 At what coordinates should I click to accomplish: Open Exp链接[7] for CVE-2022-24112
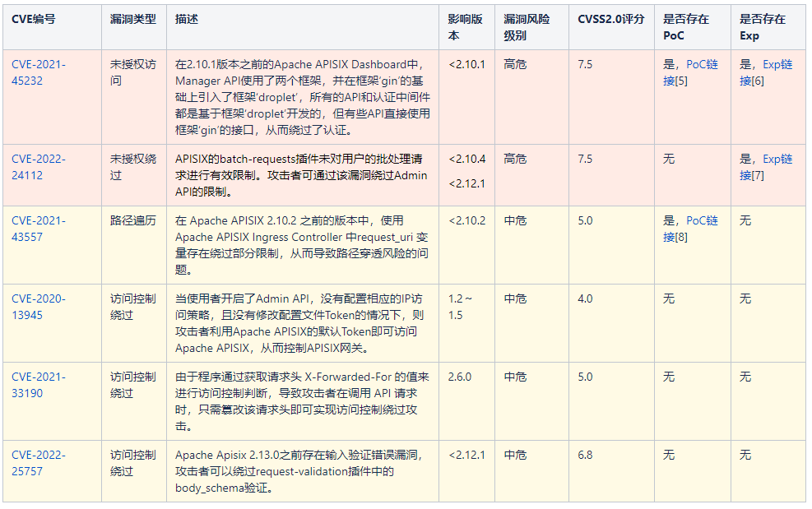coord(766,167)
